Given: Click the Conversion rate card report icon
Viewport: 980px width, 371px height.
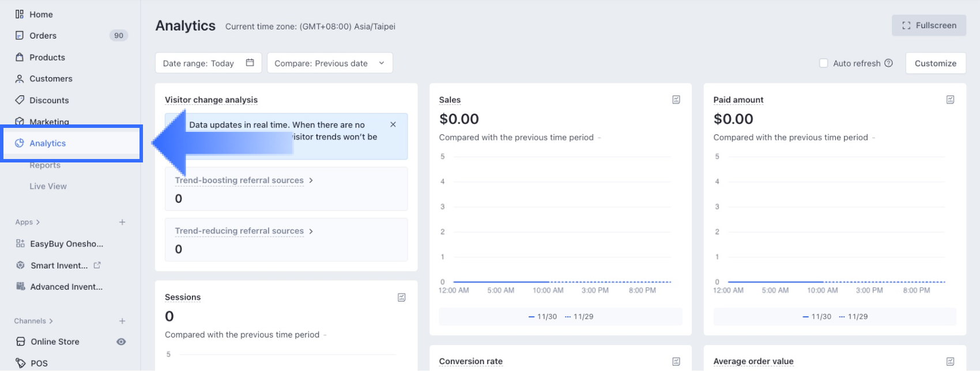Looking at the screenshot, I should [676, 362].
